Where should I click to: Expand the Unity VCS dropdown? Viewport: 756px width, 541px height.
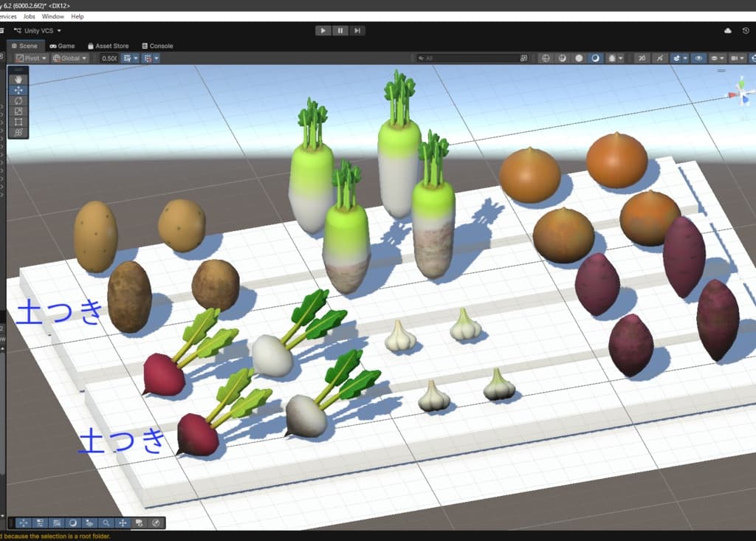[38, 31]
